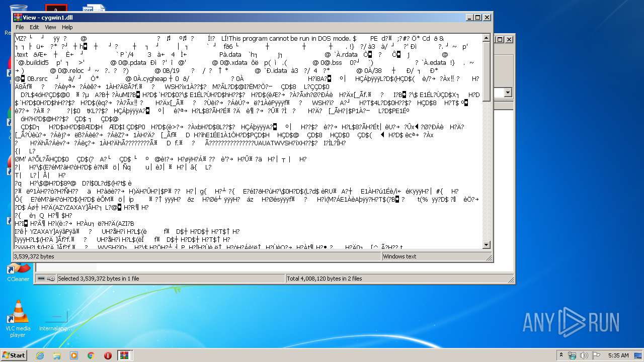Open Windows Media Player from taskbar

click(x=74, y=355)
